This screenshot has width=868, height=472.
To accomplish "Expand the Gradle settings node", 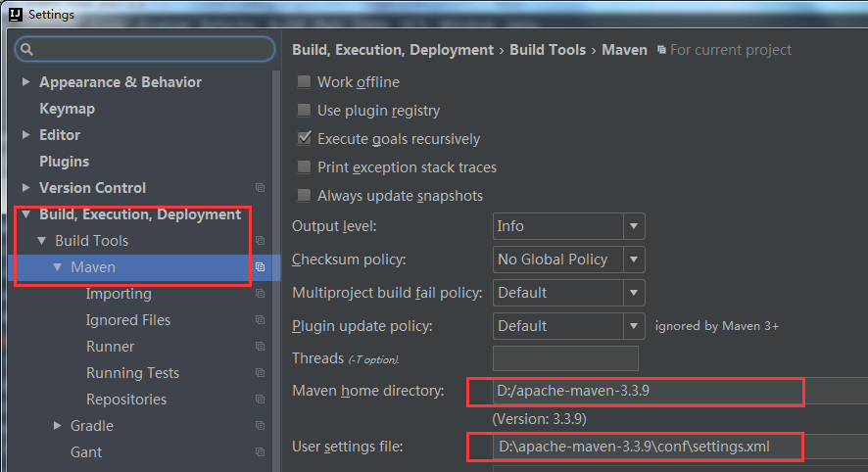I will 57,426.
